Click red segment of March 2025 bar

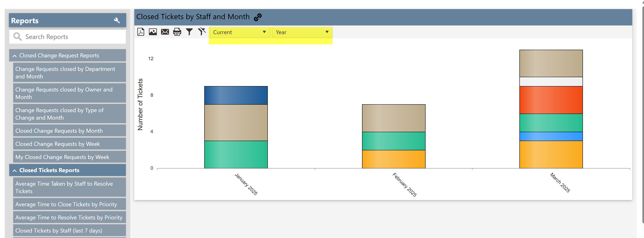pos(551,100)
